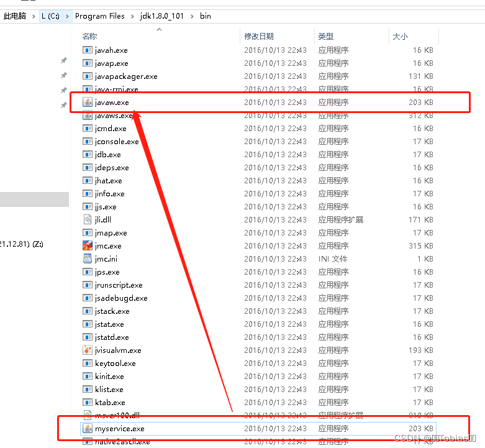This screenshot has width=485, height=448.
Task: Click the 应用程序扩展 type of jli.dll
Action: pos(340,220)
